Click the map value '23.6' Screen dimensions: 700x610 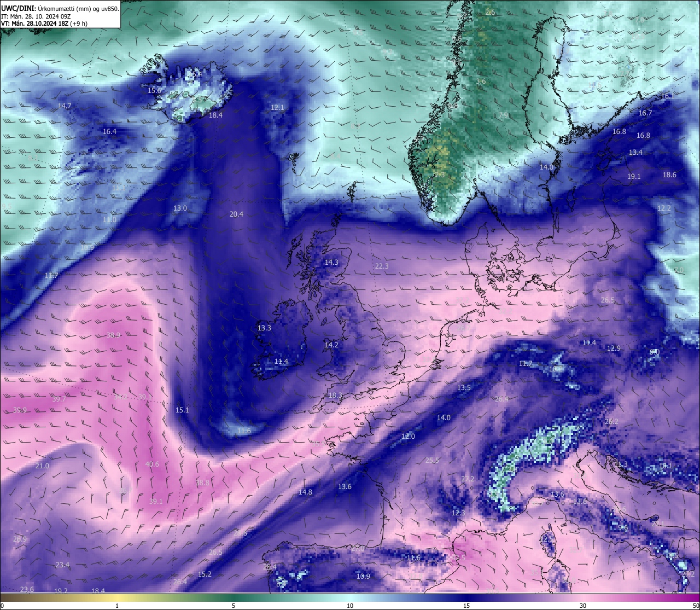27,590
